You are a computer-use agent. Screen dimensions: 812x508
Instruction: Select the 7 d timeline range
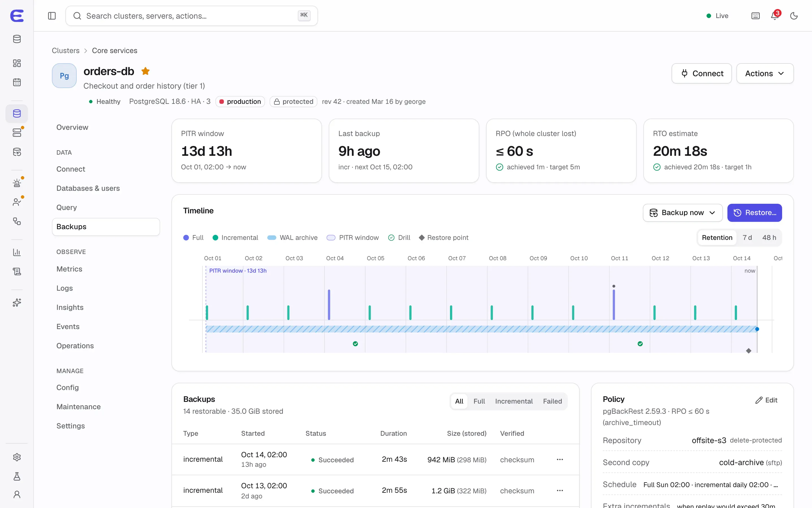747,238
